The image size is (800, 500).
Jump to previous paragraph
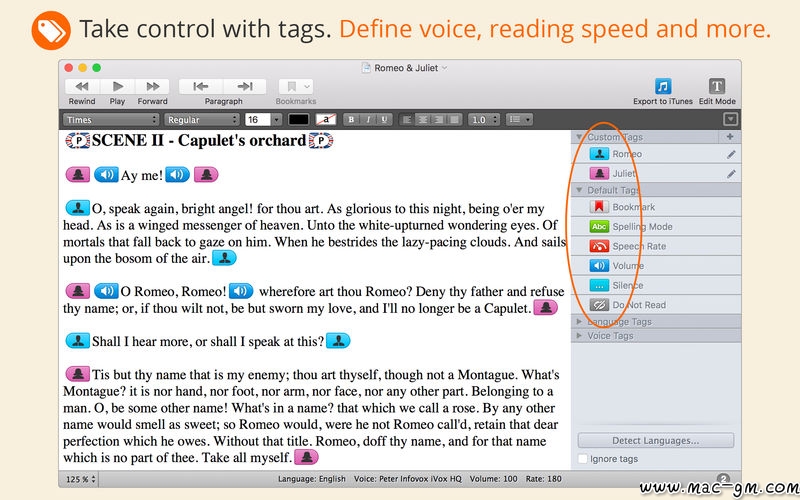[201, 86]
